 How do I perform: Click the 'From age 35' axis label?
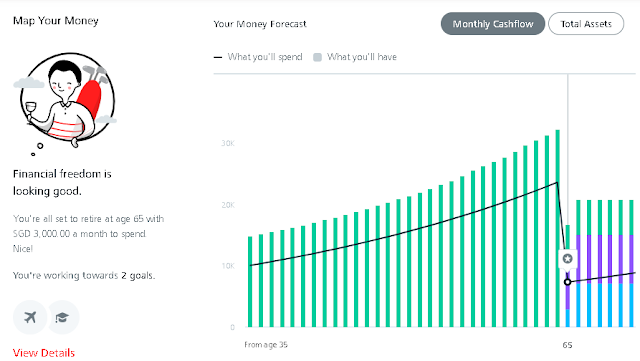pyautogui.click(x=266, y=345)
